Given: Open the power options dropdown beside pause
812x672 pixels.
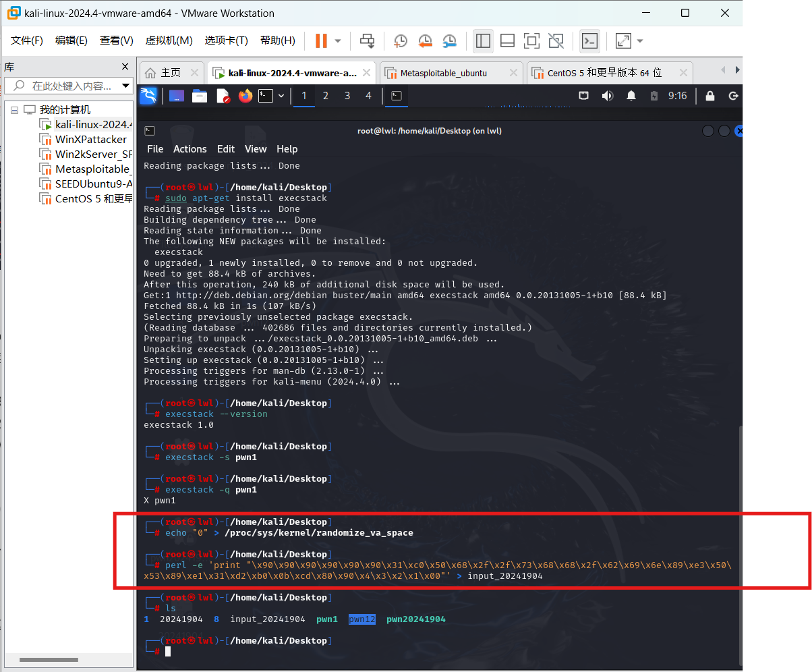Looking at the screenshot, I should click(x=338, y=40).
